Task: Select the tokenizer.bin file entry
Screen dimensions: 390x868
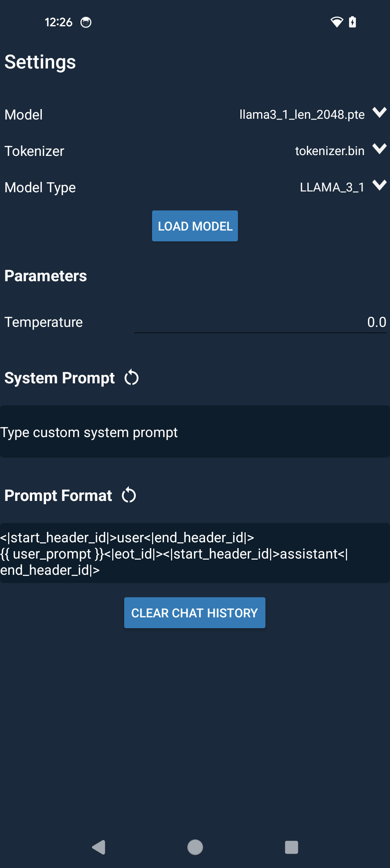Action: pyautogui.click(x=330, y=151)
